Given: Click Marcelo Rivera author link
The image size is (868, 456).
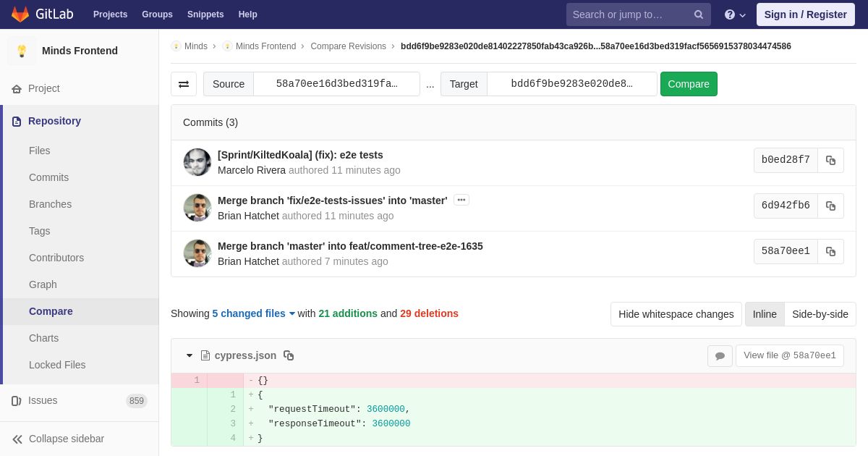Looking at the screenshot, I should coord(252,170).
